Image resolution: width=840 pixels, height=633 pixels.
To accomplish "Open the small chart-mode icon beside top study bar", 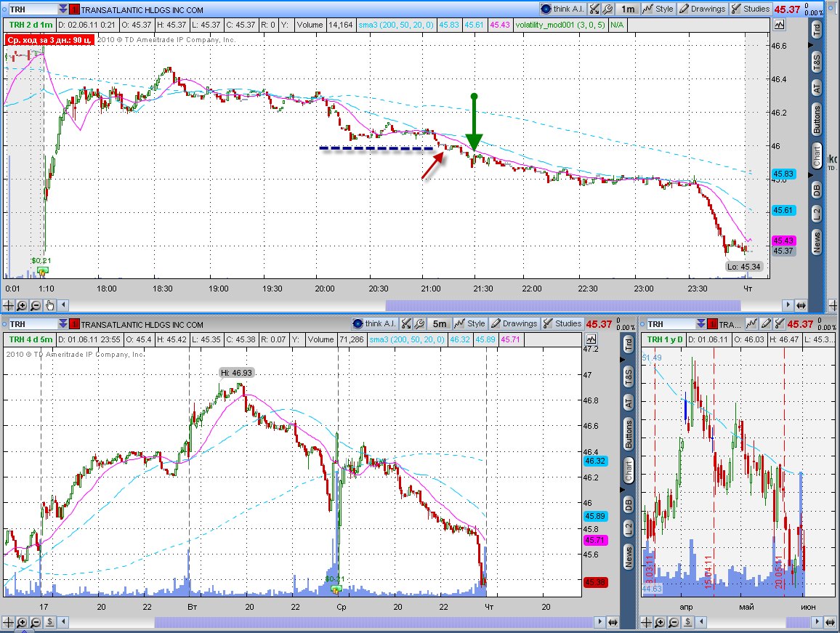I will [x=779, y=25].
